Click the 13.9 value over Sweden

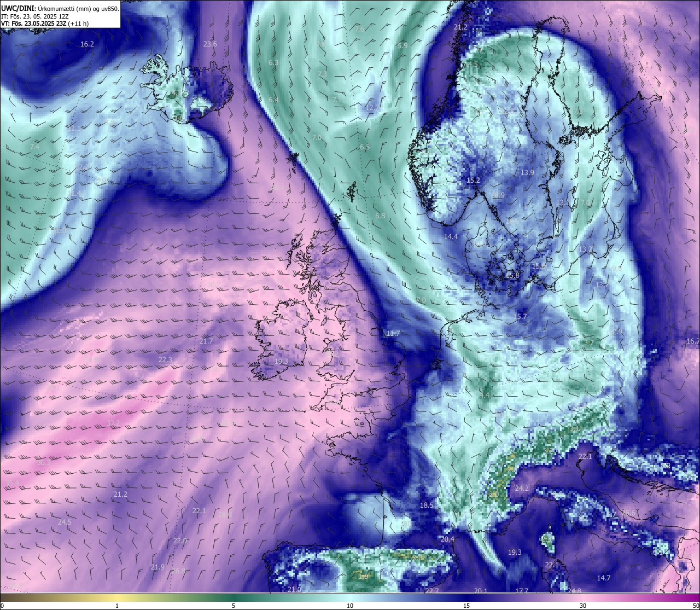point(527,172)
